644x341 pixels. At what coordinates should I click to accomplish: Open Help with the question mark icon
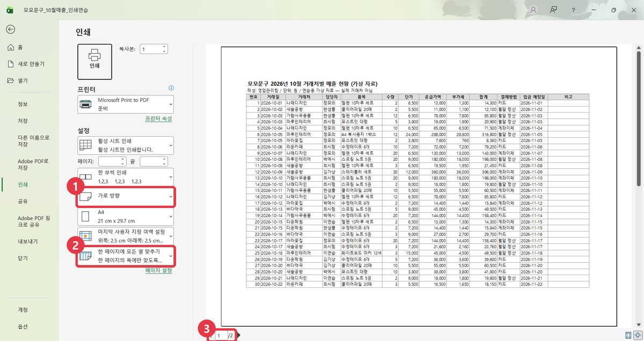574,10
